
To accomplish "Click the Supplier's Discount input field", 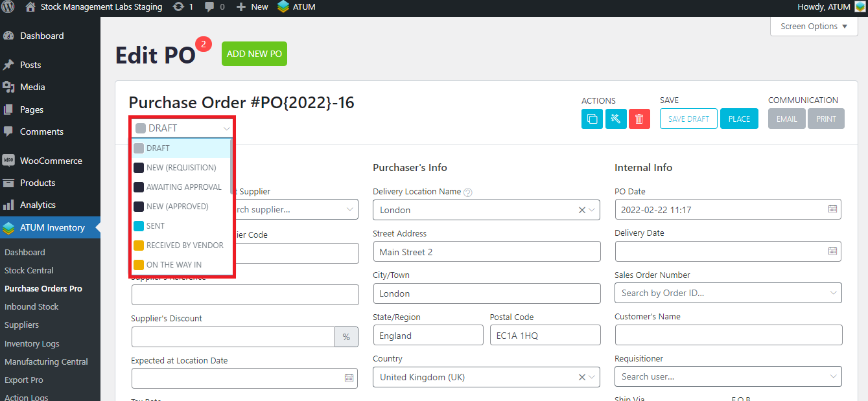I will click(x=233, y=337).
